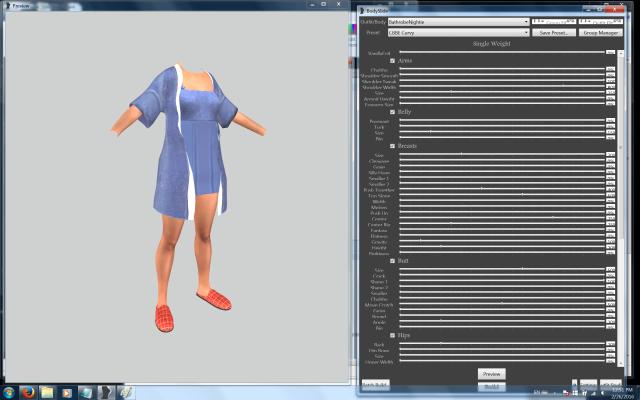This screenshot has width=640, height=400.
Task: Toggle the Butt category checkbox
Action: coord(393,260)
